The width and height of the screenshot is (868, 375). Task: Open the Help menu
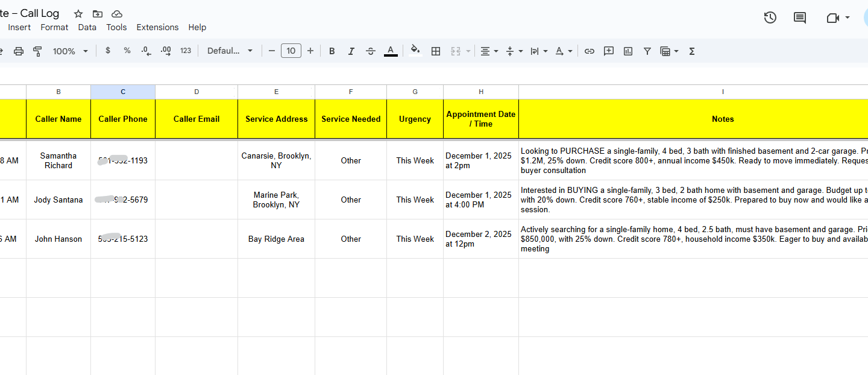pyautogui.click(x=197, y=27)
